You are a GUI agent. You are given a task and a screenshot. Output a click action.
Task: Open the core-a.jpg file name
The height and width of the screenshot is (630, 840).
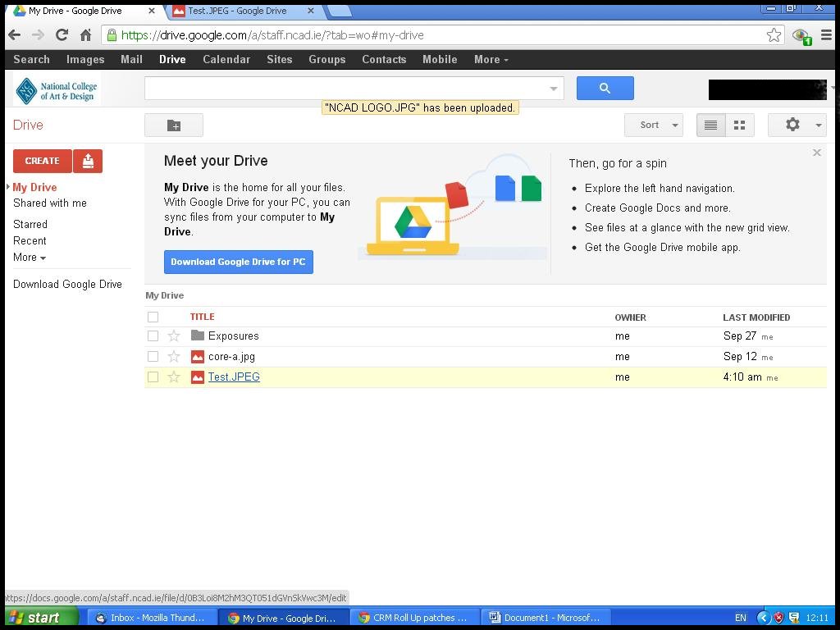(231, 357)
